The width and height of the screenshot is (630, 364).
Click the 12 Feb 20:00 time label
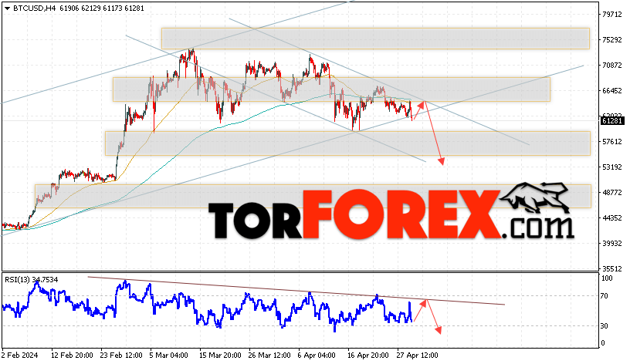point(72,356)
